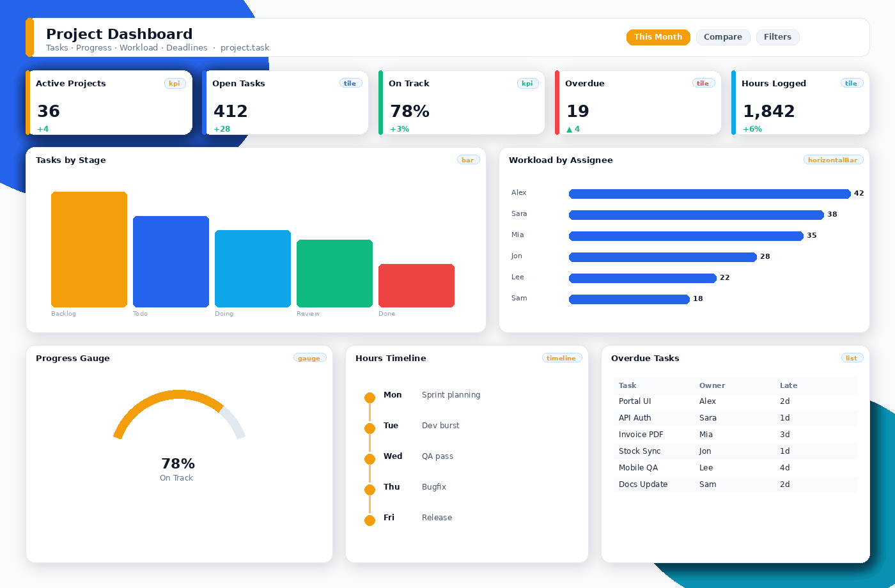Screen dimensions: 895x588
Task: Click Mia's workload bar
Action: pyautogui.click(x=686, y=236)
